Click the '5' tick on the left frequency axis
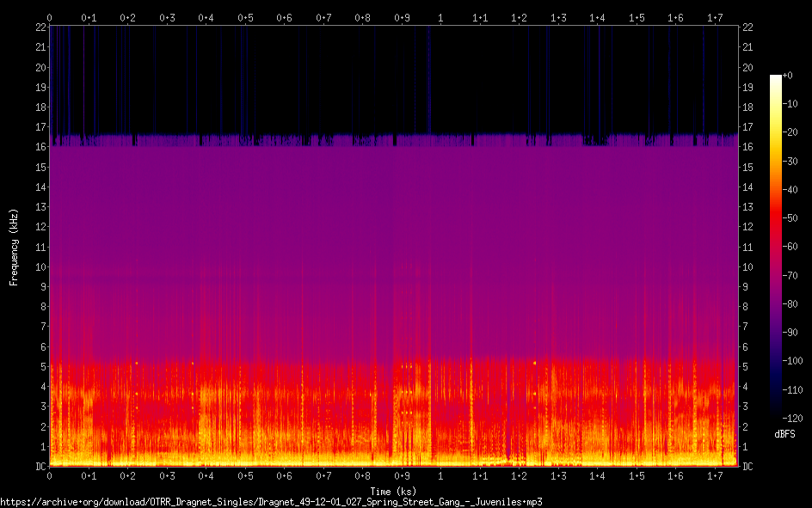 (41, 367)
